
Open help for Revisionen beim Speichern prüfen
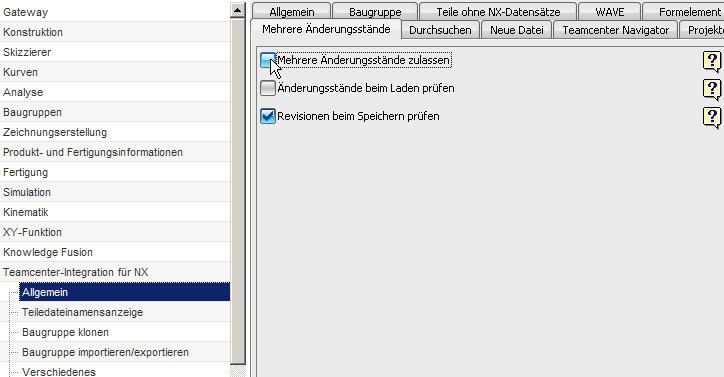[x=712, y=117]
